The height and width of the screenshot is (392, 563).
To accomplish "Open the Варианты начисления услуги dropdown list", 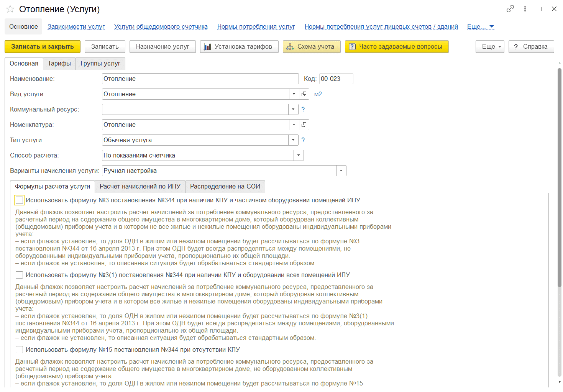I will click(341, 171).
